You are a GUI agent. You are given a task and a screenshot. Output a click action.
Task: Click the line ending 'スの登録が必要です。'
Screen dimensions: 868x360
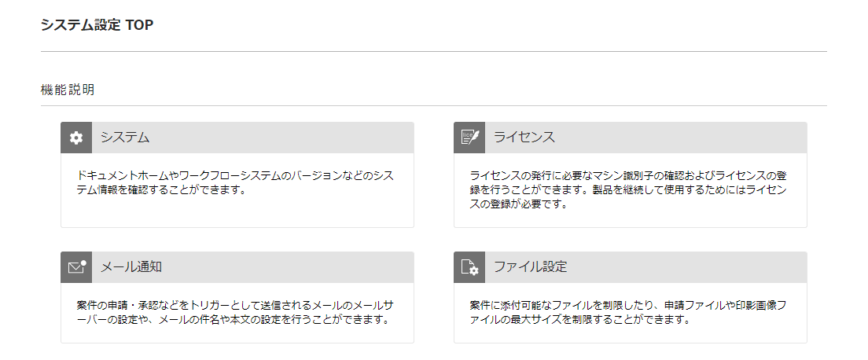pos(519,204)
